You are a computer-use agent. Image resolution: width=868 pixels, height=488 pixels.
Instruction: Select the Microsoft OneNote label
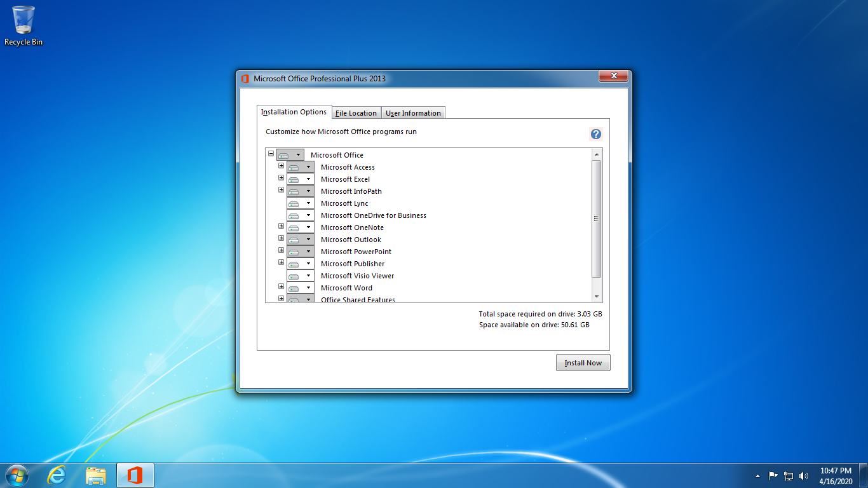(x=352, y=227)
